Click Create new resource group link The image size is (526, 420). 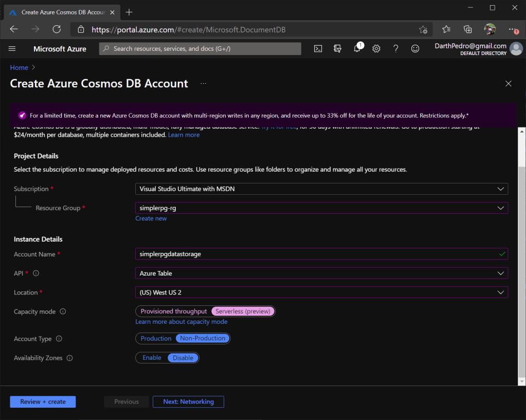point(151,218)
